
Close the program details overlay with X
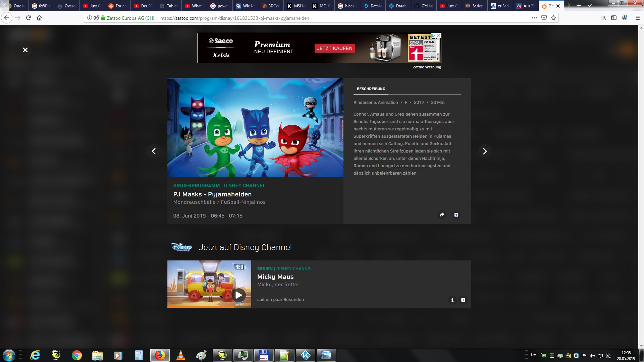(x=25, y=50)
